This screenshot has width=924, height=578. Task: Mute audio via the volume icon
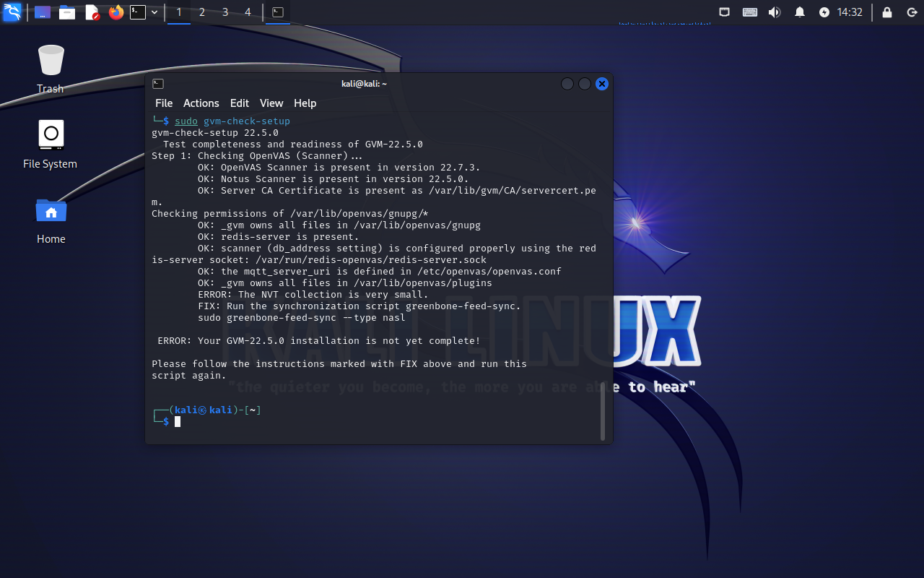point(774,12)
